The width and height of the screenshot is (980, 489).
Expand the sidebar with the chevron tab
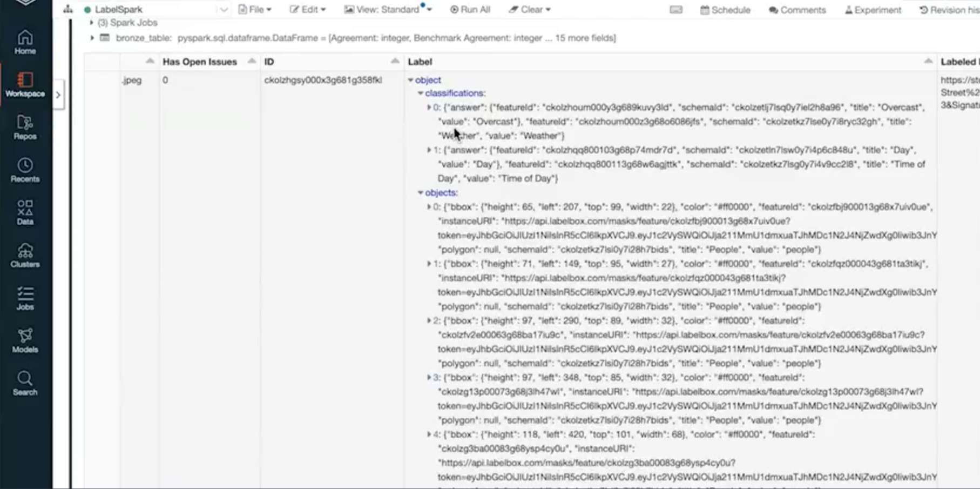click(58, 95)
